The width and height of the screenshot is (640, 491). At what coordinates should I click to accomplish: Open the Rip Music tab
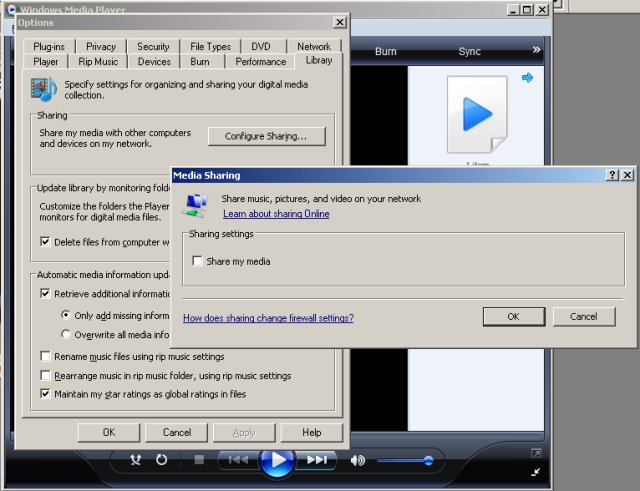[x=98, y=61]
